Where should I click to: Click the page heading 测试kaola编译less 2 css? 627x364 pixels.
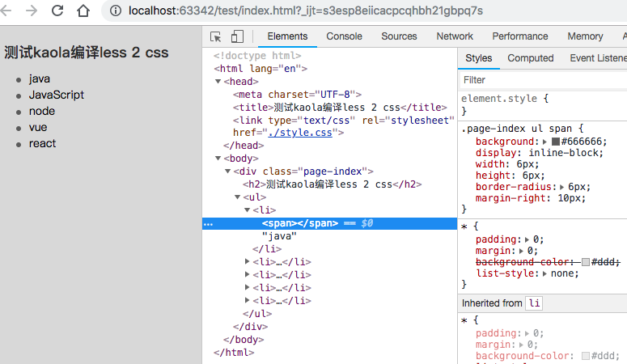(x=87, y=53)
